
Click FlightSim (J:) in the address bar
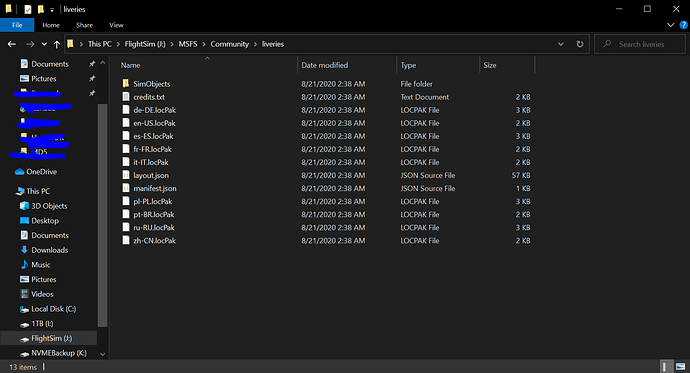pyautogui.click(x=145, y=44)
